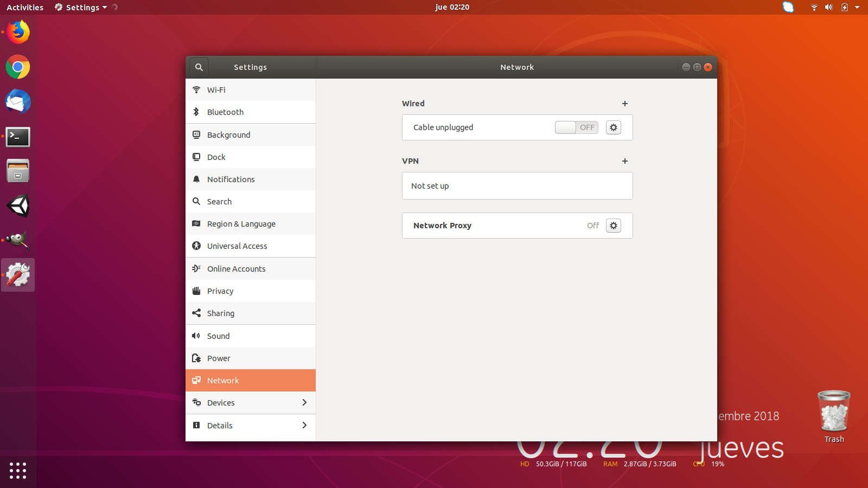Viewport: 868px width, 488px height.
Task: Click the VPN Not set up row
Action: pyautogui.click(x=518, y=185)
